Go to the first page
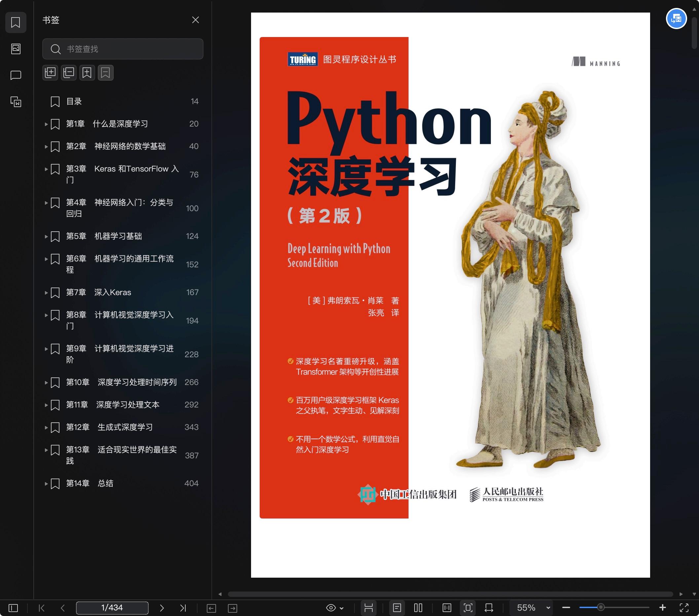Screen dimensions: 699x616 (x=42, y=608)
